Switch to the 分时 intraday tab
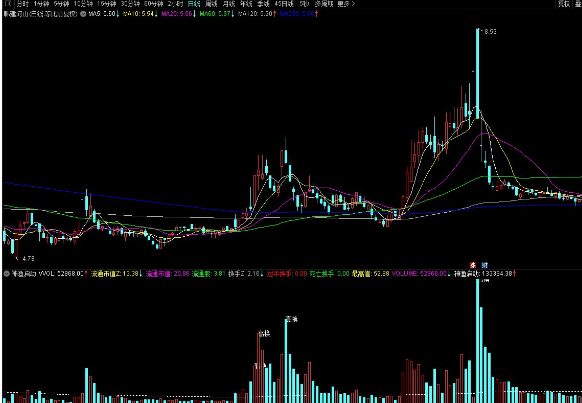 (x=23, y=4)
